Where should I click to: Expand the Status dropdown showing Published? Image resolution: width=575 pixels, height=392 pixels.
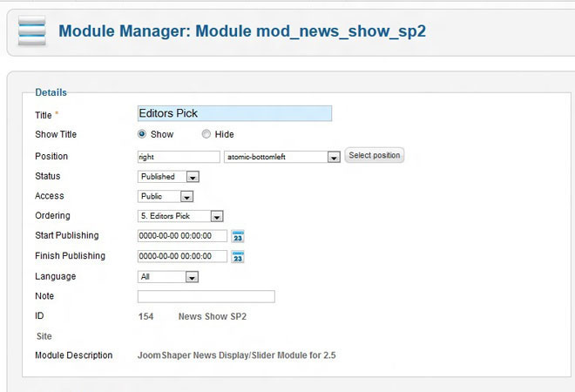pos(170,177)
